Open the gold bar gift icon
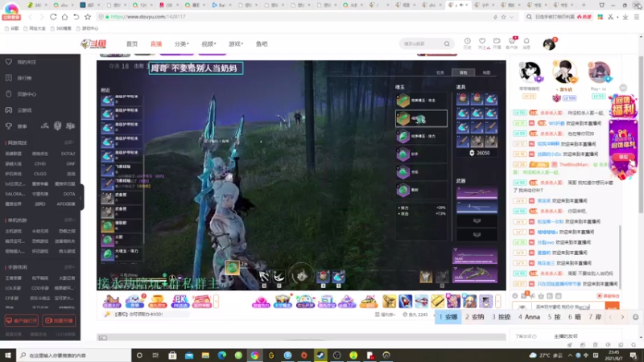Viewport: 644px width, 362px height. pos(437,302)
